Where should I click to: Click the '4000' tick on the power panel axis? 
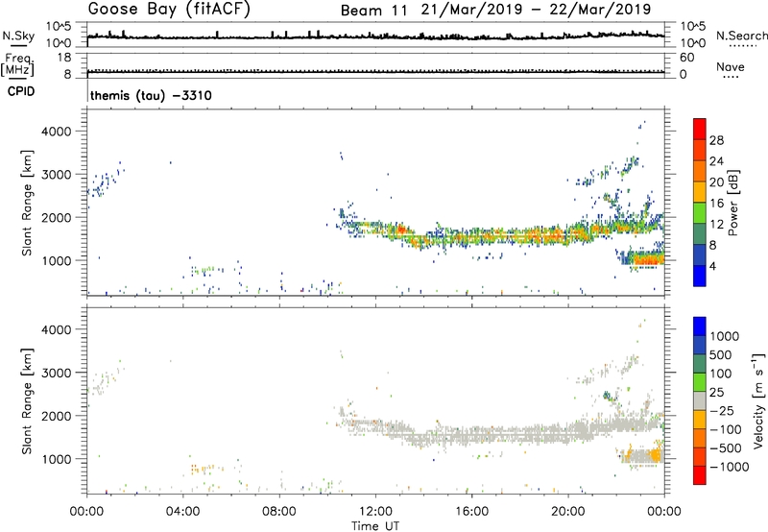[x=57, y=132]
